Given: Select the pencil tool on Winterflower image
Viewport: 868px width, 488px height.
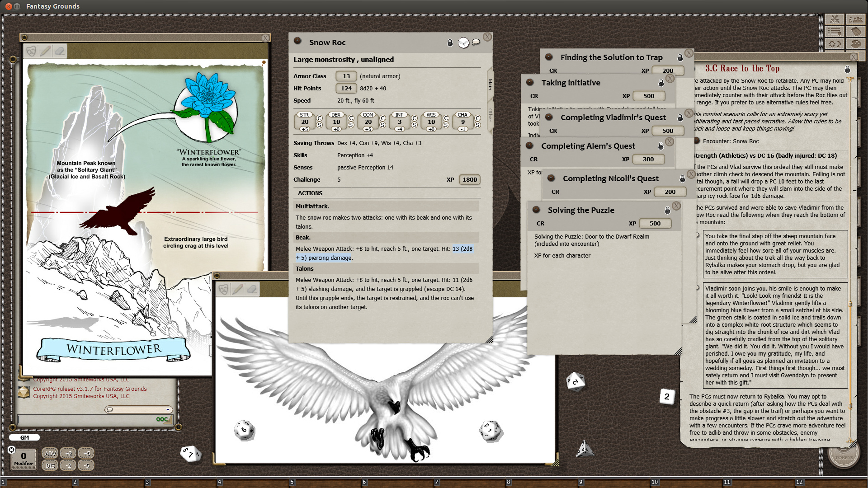Looking at the screenshot, I should [x=45, y=51].
